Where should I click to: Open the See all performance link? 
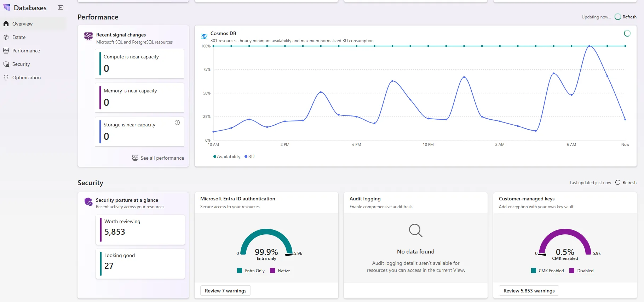(x=158, y=158)
